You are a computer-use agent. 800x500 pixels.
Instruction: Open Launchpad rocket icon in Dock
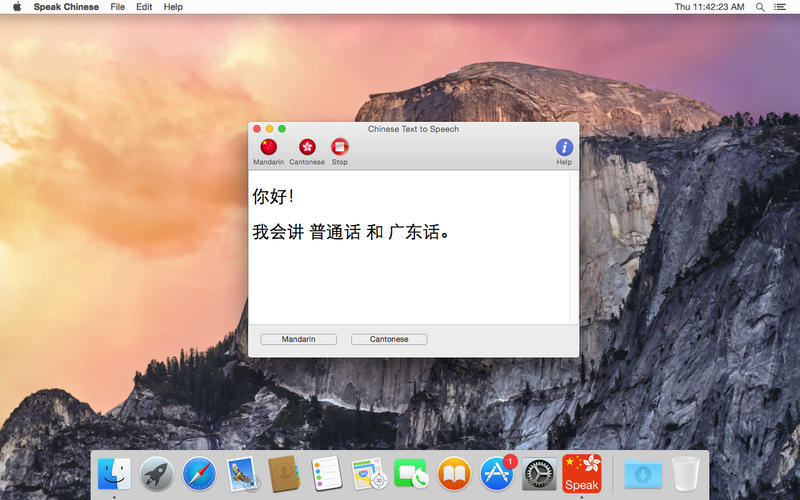[157, 473]
